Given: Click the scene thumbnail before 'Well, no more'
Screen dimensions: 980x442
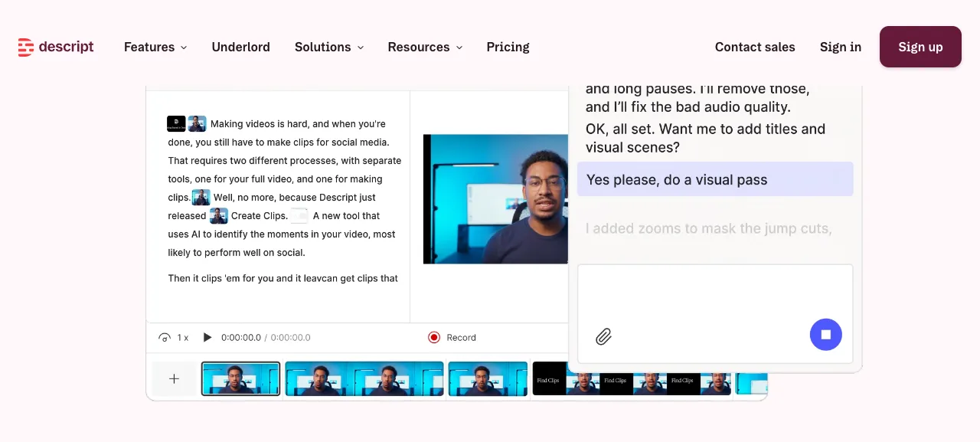Looking at the screenshot, I should click(x=201, y=197).
